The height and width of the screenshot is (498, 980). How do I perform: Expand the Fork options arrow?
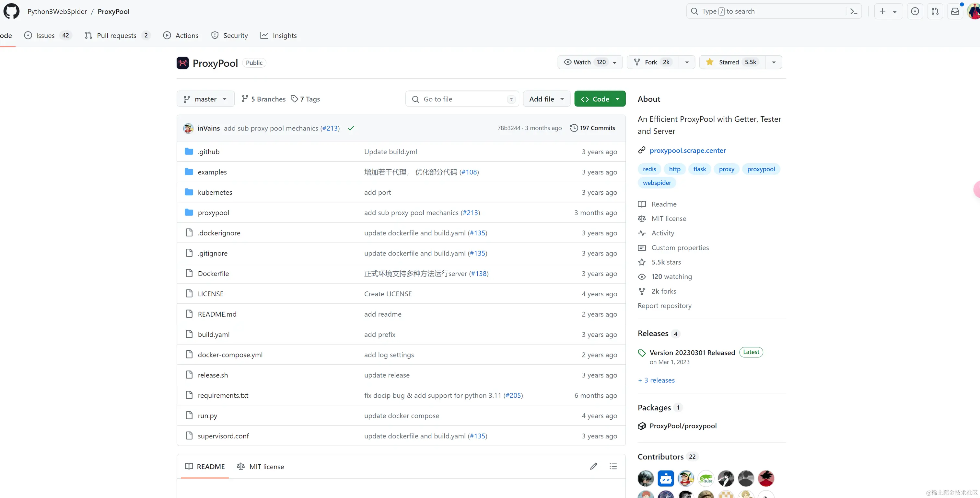tap(687, 62)
